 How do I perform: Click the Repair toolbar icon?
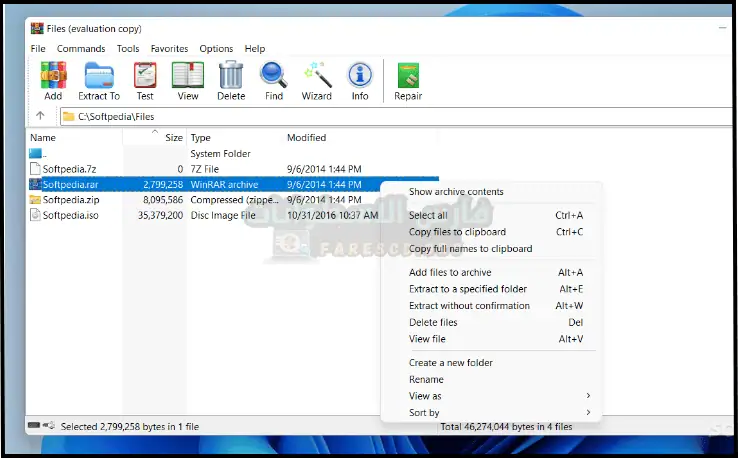tap(408, 80)
